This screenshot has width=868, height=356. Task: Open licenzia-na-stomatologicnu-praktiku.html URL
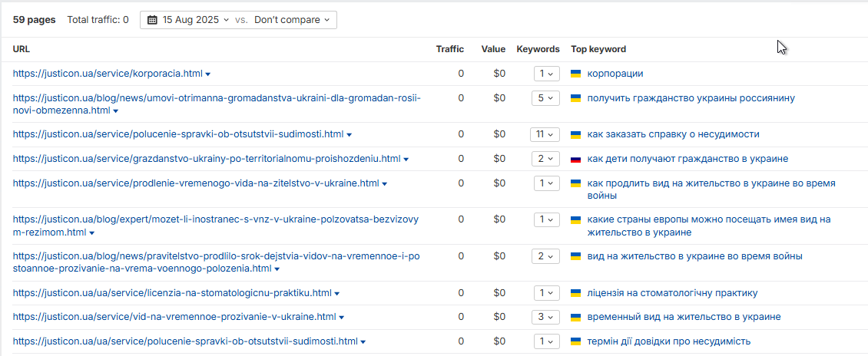(172, 293)
